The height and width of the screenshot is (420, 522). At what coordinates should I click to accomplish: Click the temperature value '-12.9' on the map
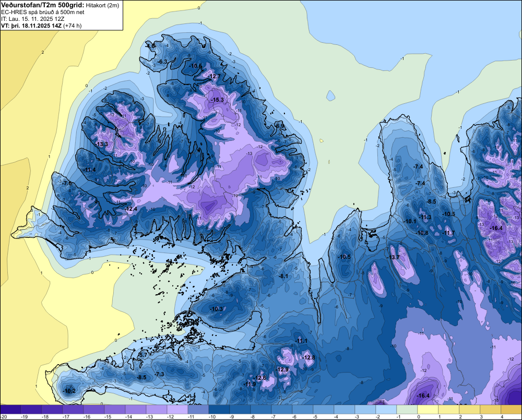click(x=282, y=369)
